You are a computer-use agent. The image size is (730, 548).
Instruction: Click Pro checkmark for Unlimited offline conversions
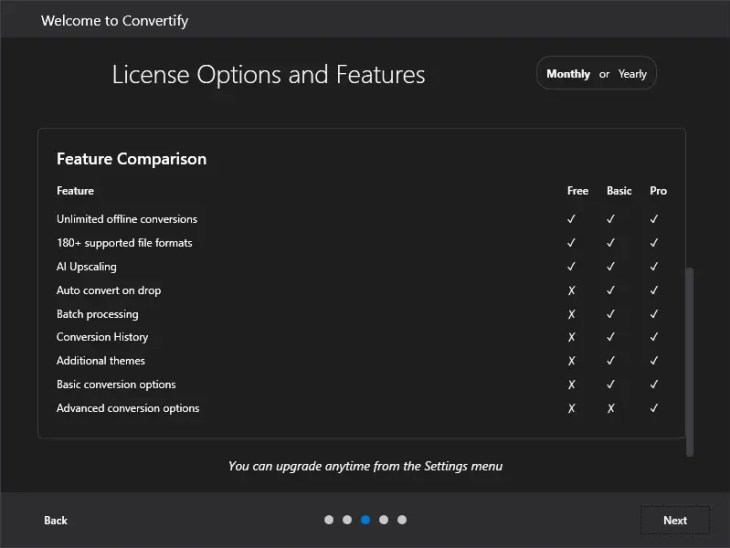pos(654,219)
